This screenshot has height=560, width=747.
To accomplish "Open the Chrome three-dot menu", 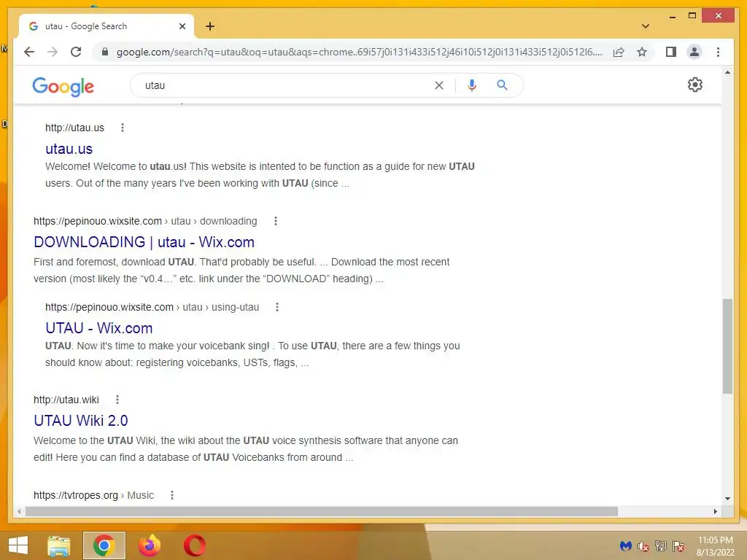I will click(x=718, y=52).
